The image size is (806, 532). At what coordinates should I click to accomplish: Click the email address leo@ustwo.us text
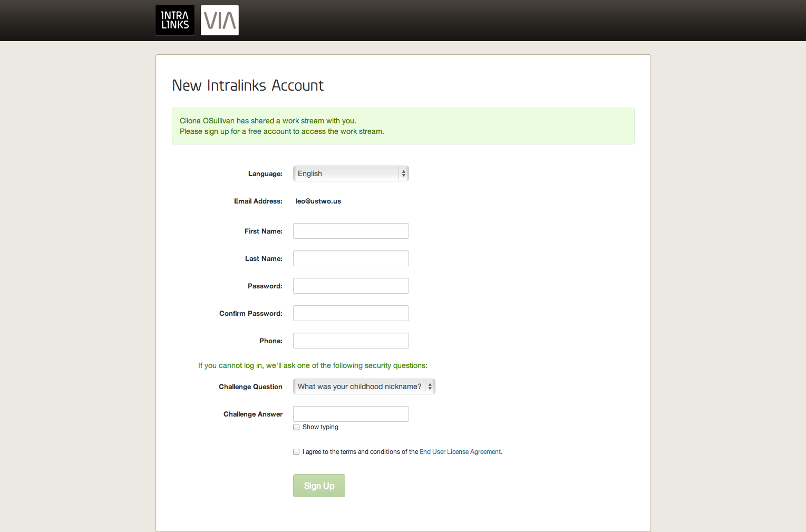[318, 201]
